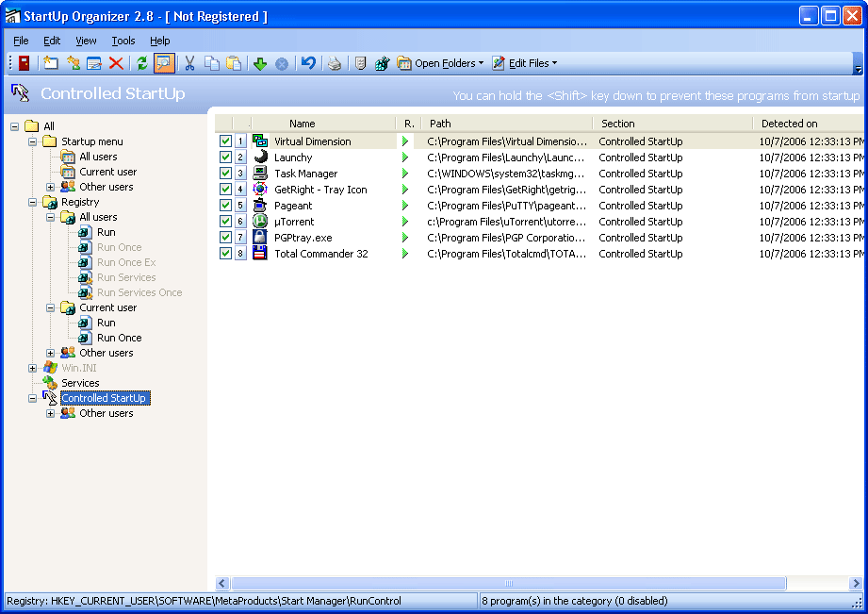
Task: Click the Launchy program icon in list
Action: [260, 157]
